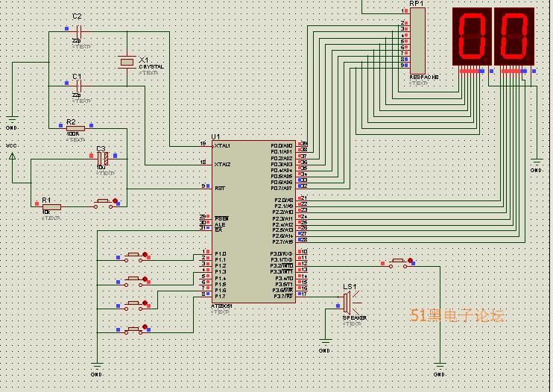Push the third of four P1 buttons

pos(133,306)
